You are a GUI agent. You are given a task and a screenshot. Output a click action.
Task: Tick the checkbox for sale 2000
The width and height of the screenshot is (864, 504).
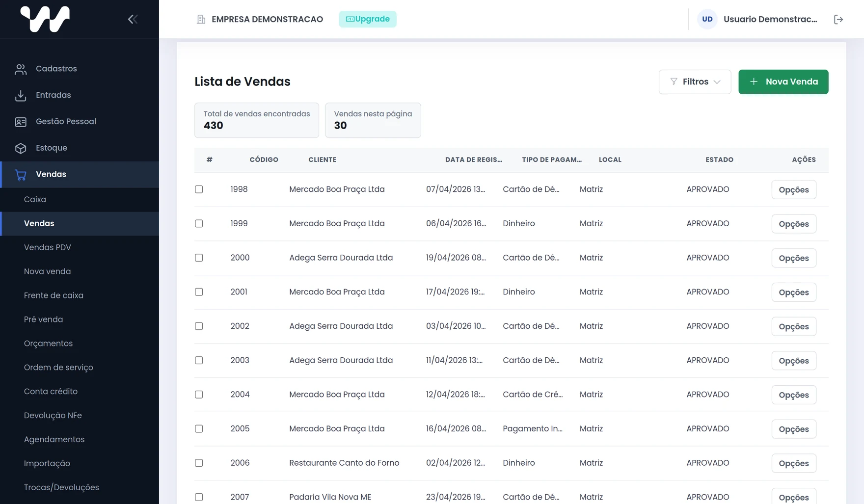(199, 258)
